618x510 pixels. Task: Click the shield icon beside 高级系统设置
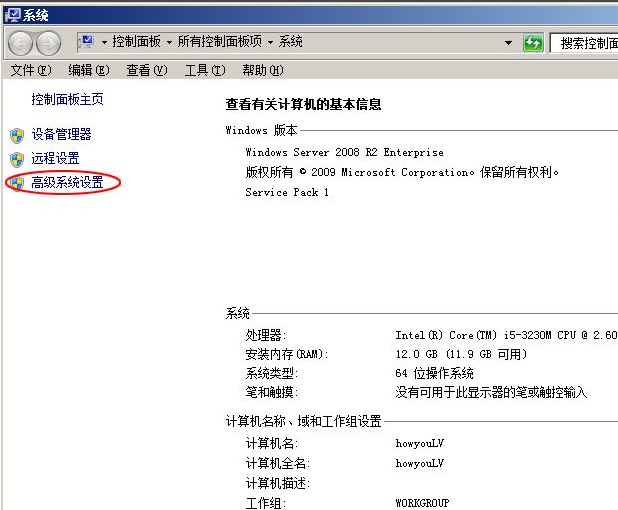pyautogui.click(x=16, y=183)
